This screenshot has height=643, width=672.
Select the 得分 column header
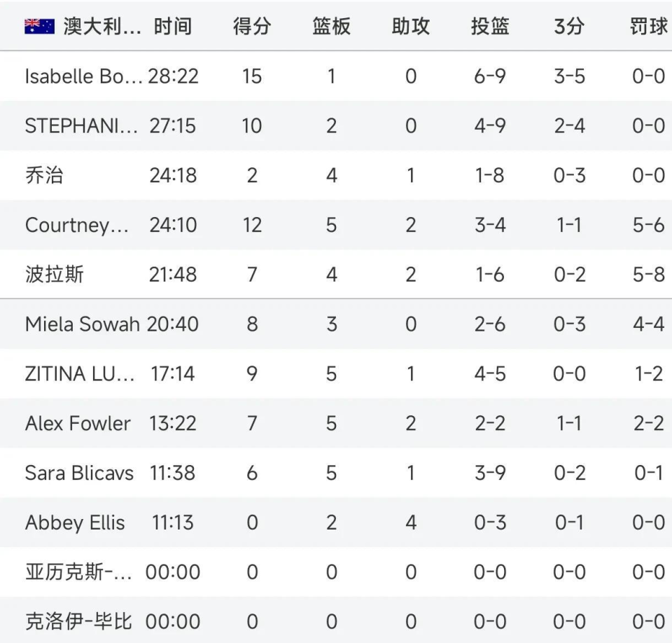click(252, 26)
